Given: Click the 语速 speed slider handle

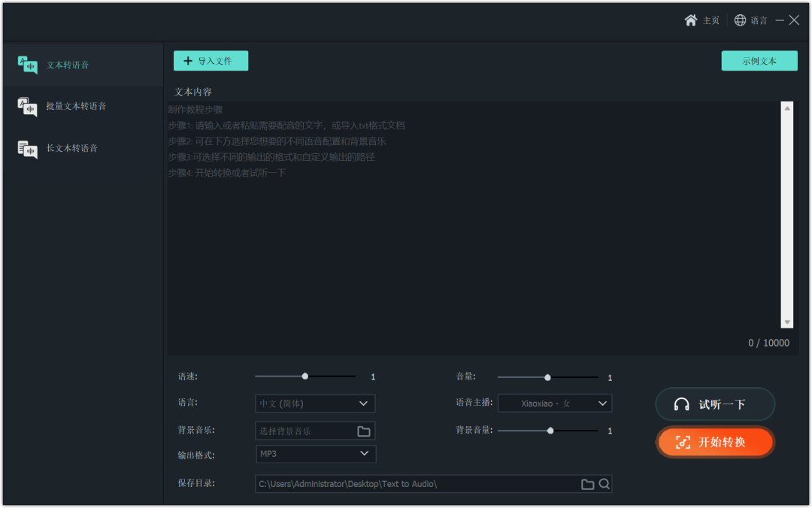Looking at the screenshot, I should 305,376.
